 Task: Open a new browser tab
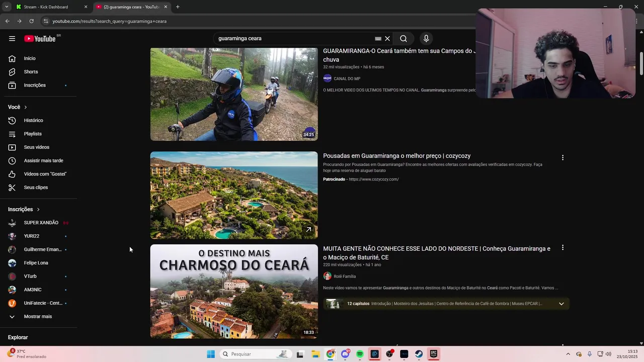pyautogui.click(x=178, y=7)
